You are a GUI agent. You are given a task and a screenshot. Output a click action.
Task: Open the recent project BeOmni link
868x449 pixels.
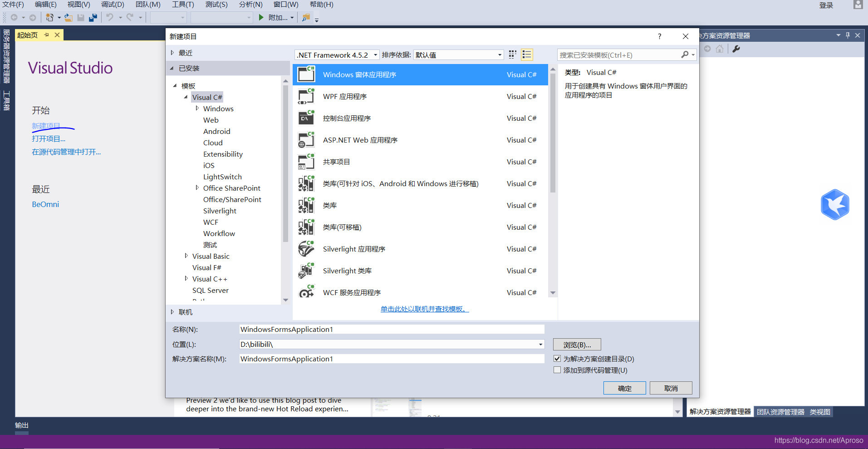click(45, 204)
